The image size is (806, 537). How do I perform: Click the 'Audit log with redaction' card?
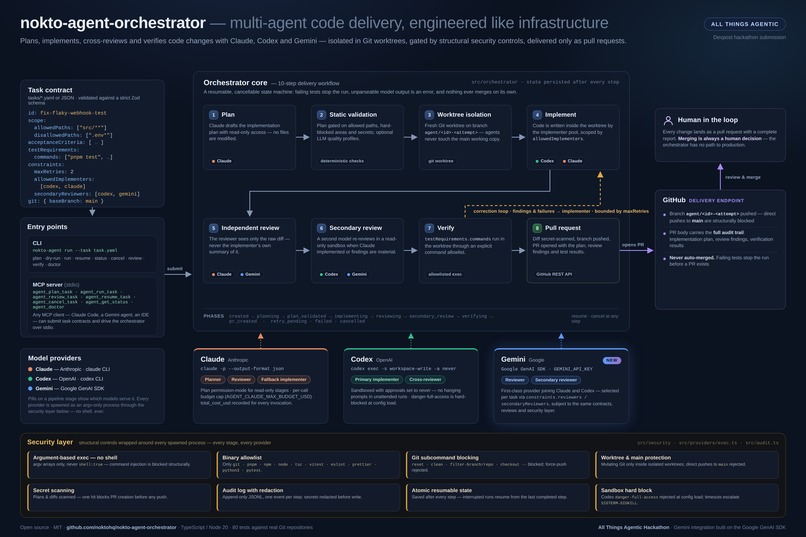[308, 497]
